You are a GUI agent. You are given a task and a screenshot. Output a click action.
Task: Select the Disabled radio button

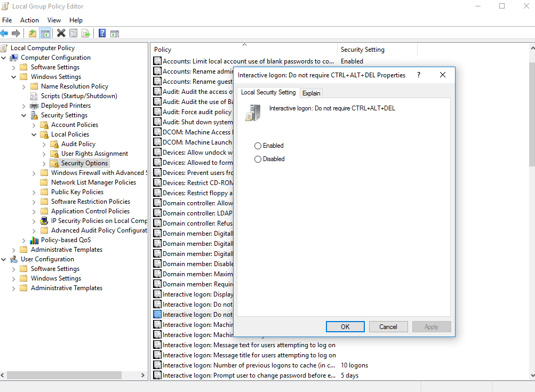[x=258, y=158]
